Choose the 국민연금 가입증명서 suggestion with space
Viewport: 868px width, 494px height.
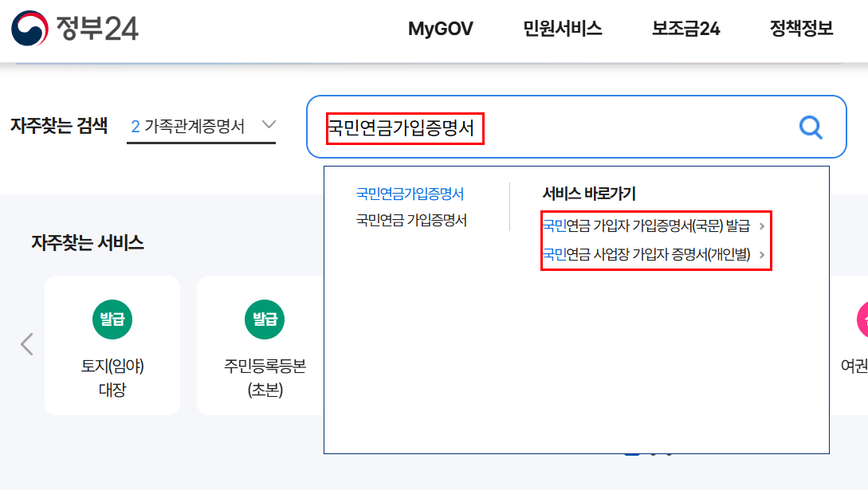tap(411, 220)
